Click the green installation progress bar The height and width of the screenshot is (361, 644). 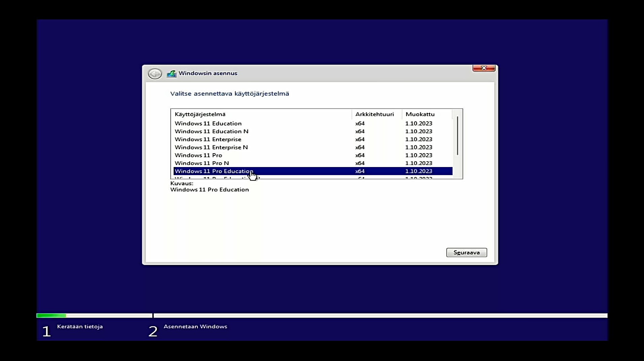coord(51,316)
